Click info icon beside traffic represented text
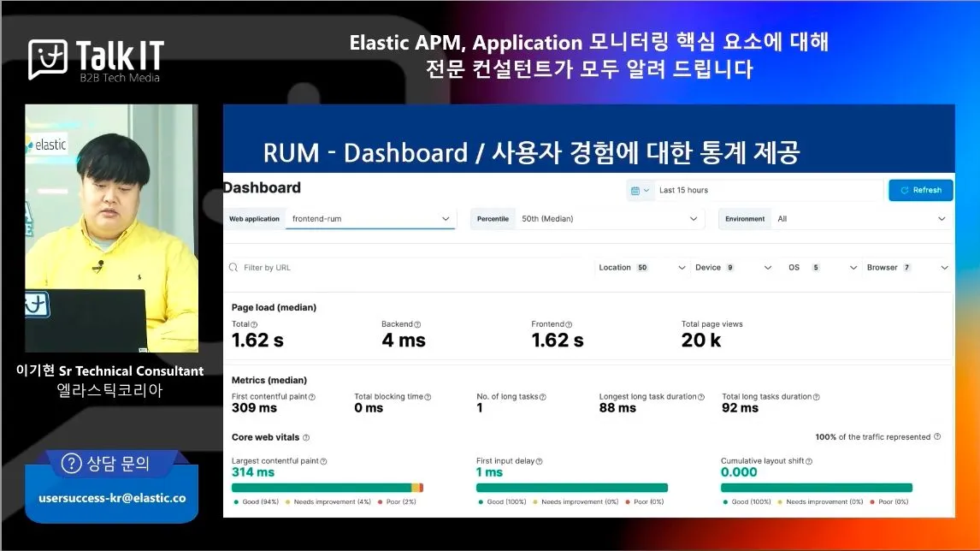 click(937, 436)
